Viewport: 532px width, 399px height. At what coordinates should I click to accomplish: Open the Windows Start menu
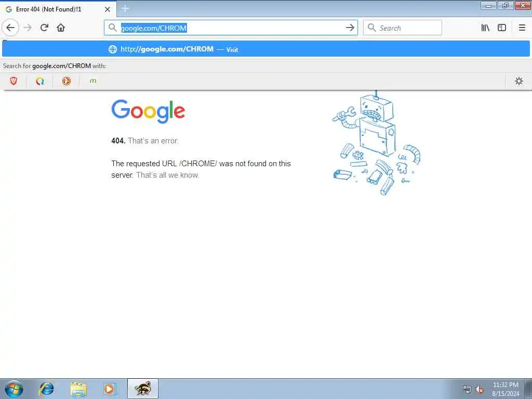(14, 389)
